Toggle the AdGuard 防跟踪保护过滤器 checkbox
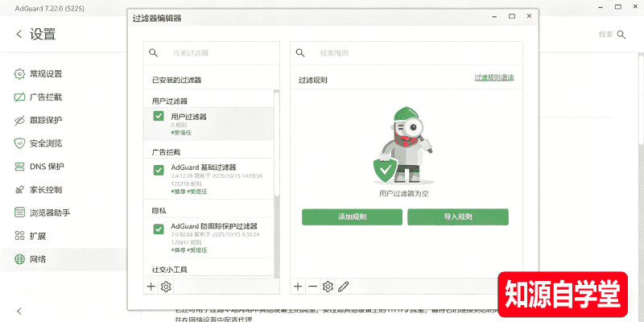This screenshot has height=322, width=644. [x=159, y=229]
